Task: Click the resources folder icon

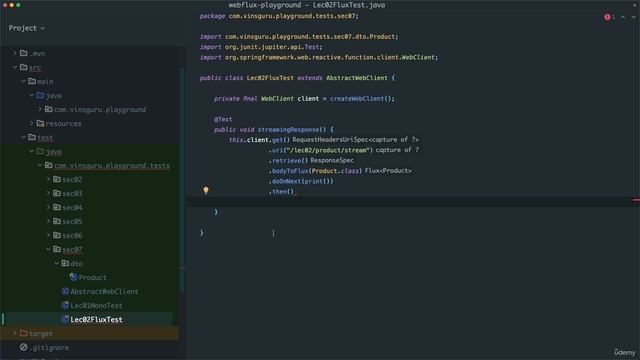Action: coord(40,123)
